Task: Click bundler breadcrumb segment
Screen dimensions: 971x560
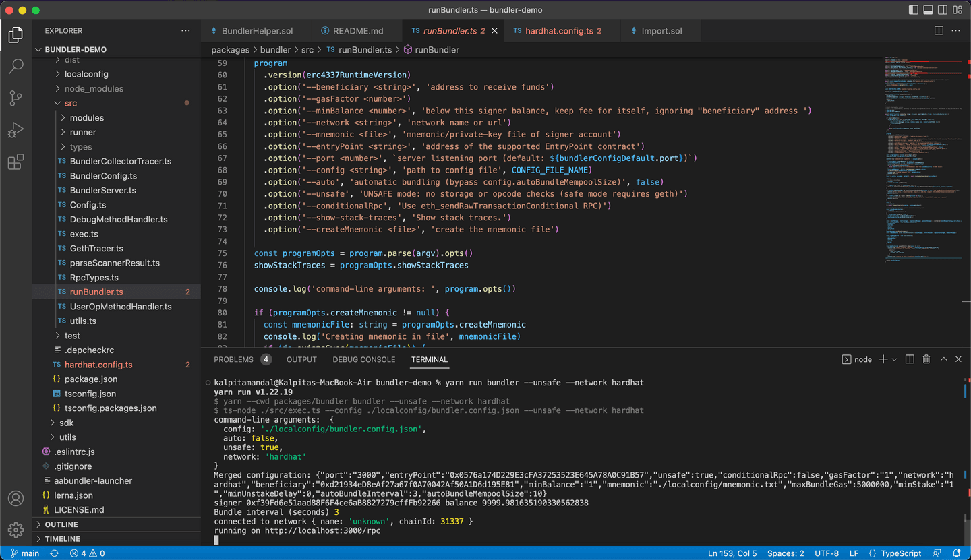Action: click(x=275, y=50)
